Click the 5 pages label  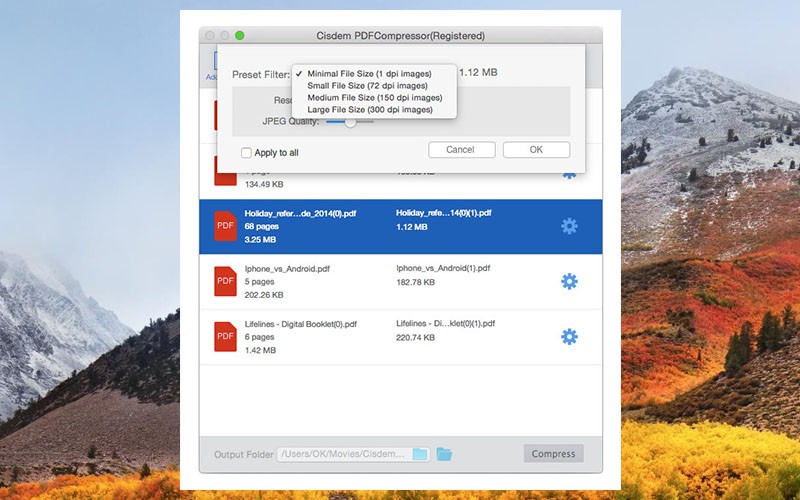(259, 282)
